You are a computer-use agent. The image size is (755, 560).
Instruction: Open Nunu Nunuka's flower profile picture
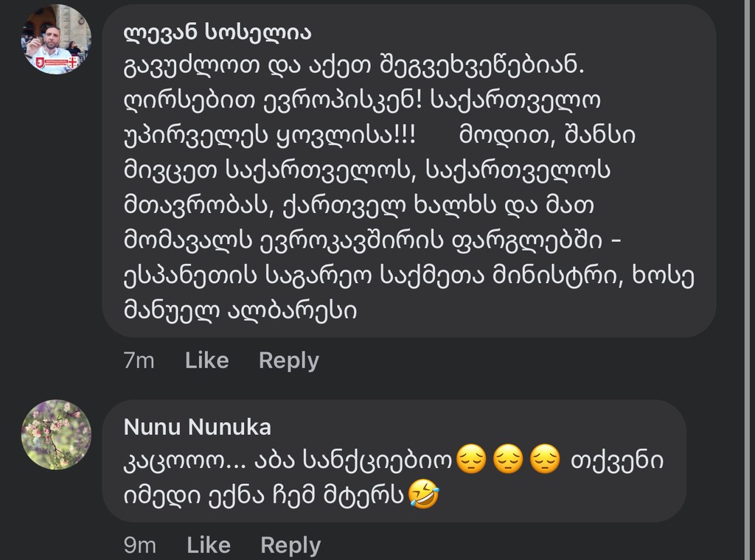pos(56,435)
